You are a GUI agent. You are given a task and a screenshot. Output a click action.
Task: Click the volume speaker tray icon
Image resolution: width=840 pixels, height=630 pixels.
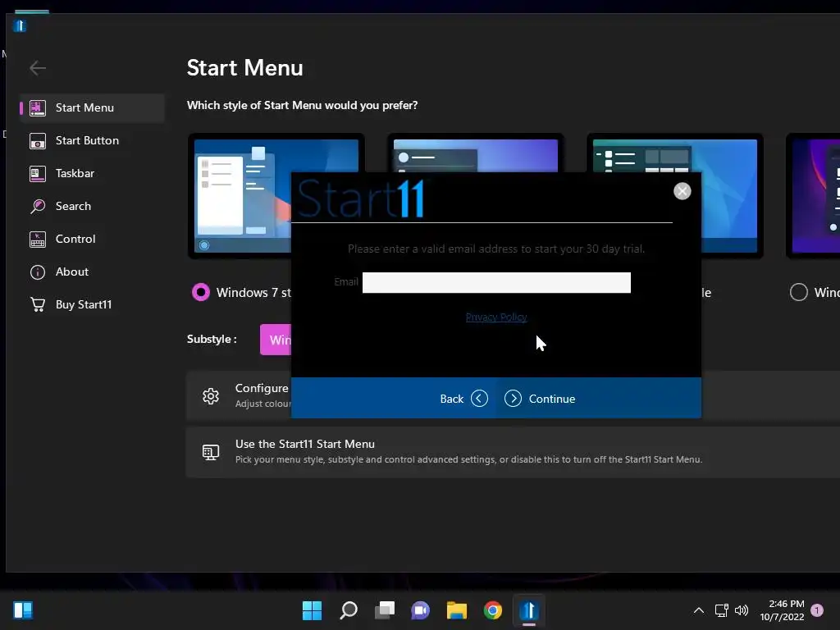(x=742, y=610)
